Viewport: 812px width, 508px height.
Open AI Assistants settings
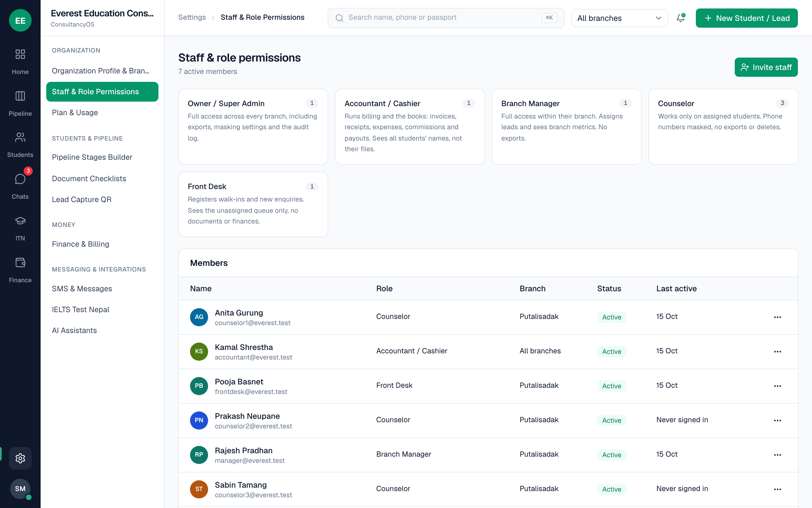(102, 330)
